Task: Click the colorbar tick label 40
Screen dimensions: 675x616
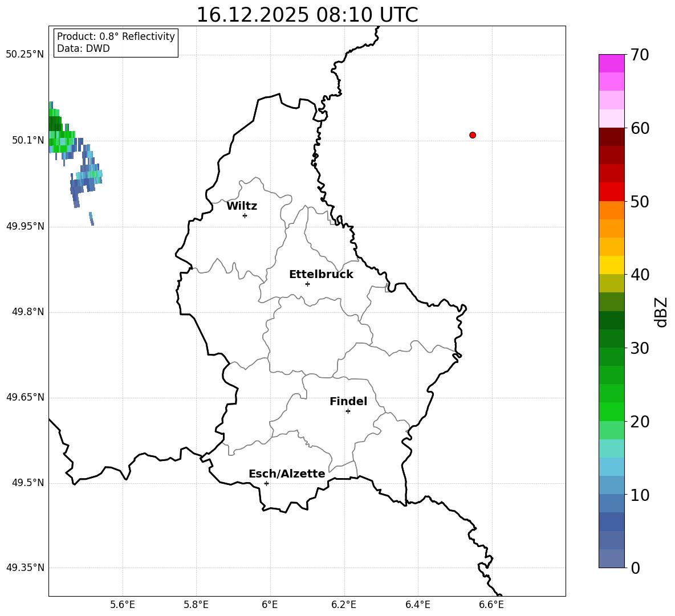Action: 640,275
